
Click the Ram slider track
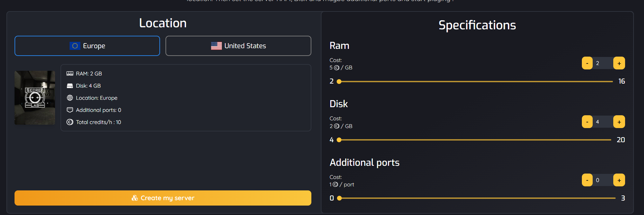click(476, 82)
